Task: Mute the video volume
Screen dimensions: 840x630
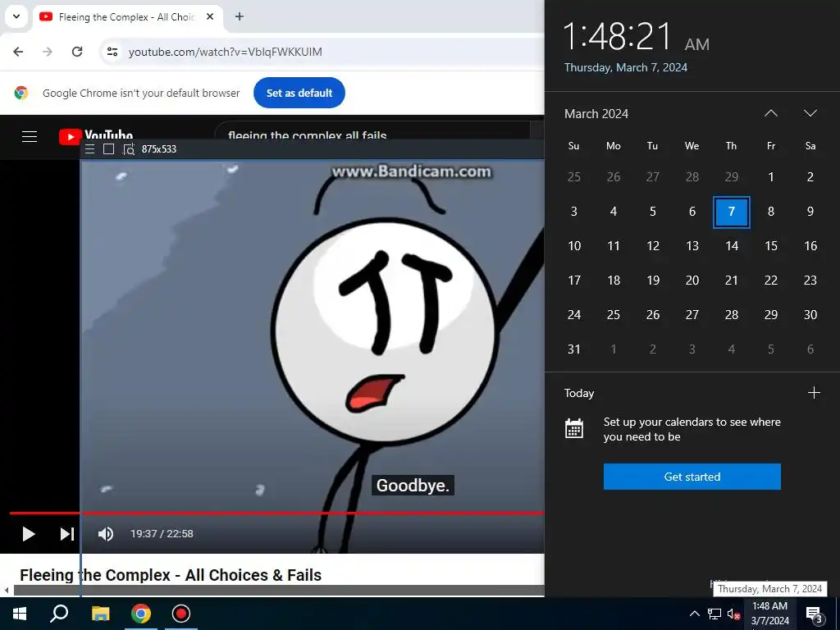Action: 106,533
